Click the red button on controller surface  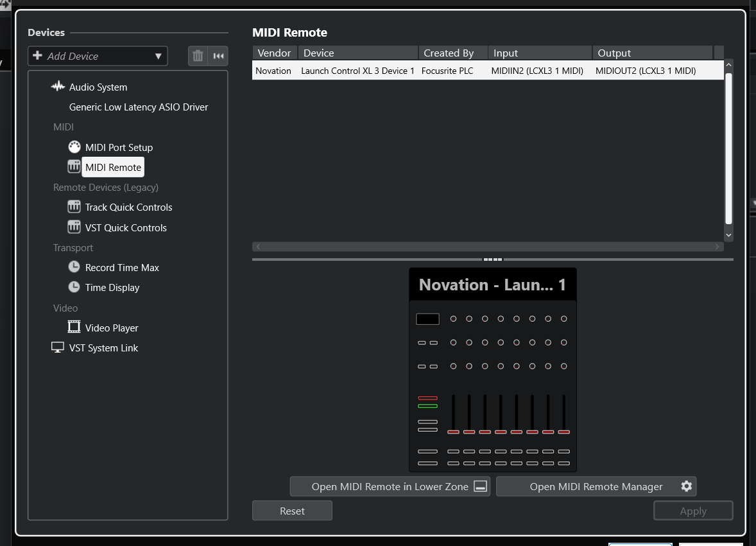[x=427, y=398]
